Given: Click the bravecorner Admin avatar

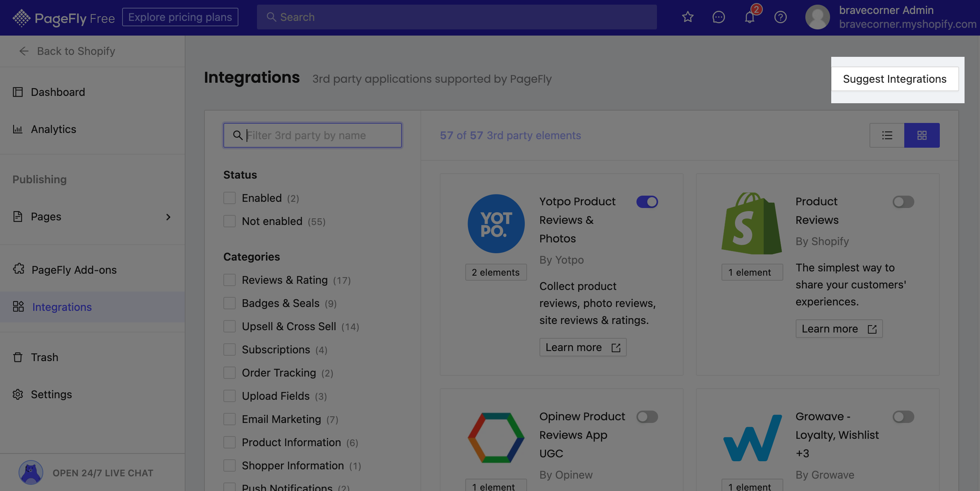Looking at the screenshot, I should 817,17.
